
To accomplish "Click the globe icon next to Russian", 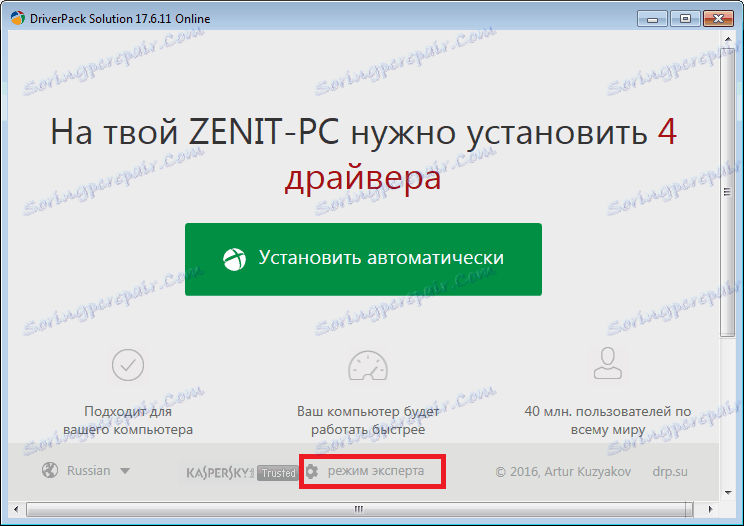I will (50, 471).
